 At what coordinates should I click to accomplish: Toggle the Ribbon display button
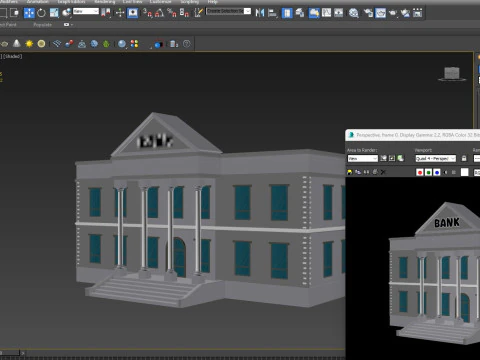click(x=314, y=13)
